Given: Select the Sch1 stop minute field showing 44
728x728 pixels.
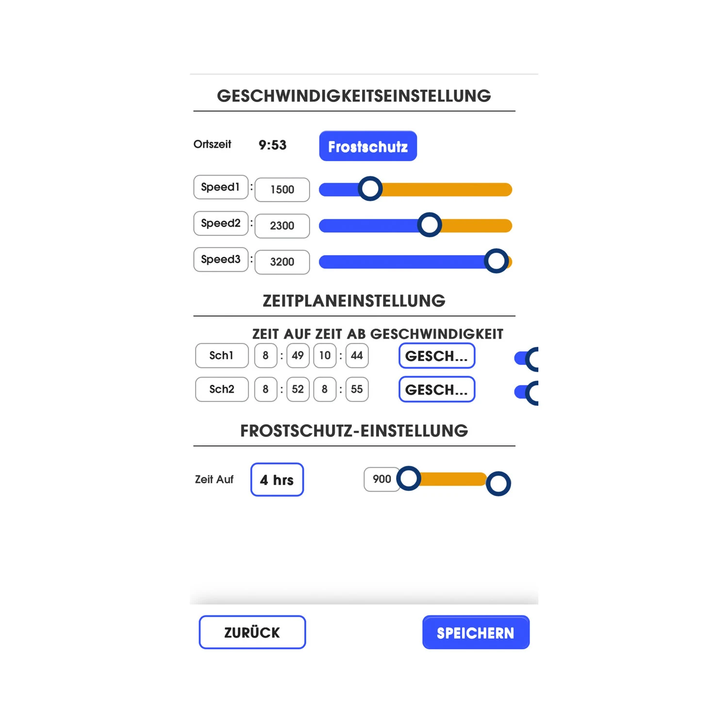Looking at the screenshot, I should pyautogui.click(x=357, y=356).
